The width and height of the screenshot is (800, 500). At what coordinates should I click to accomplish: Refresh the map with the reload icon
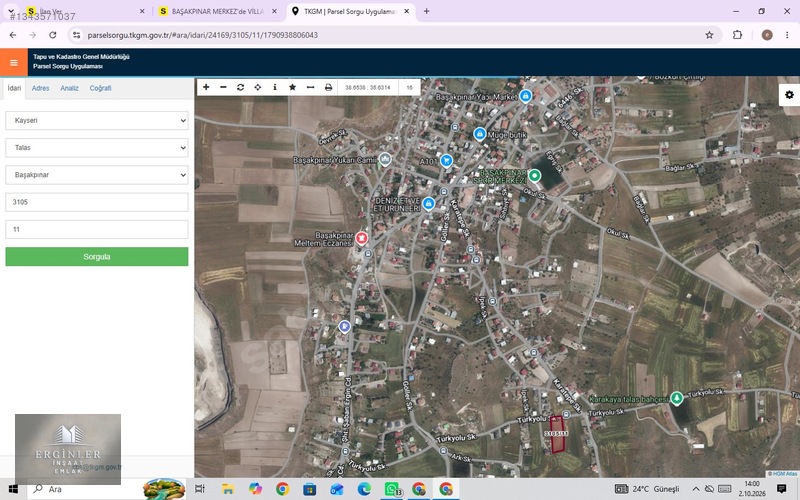tap(240, 87)
